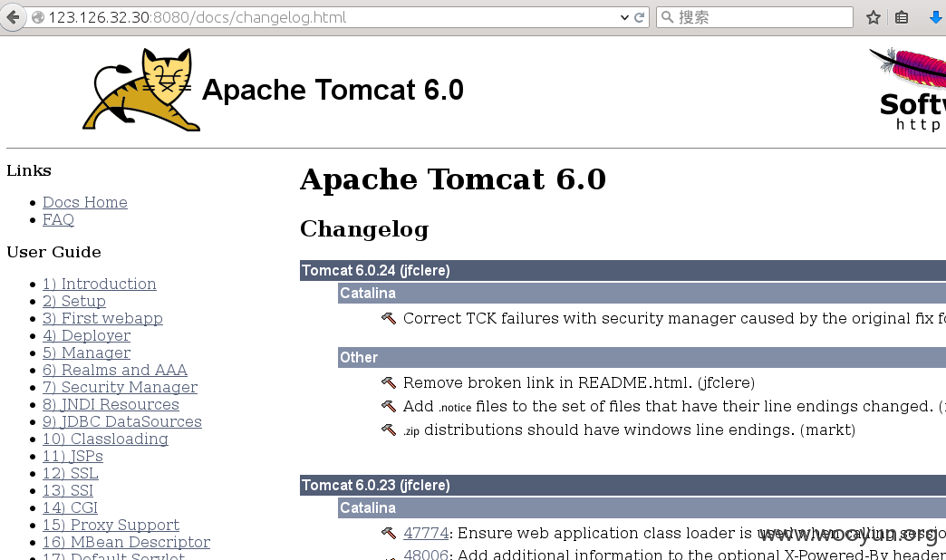This screenshot has height=560, width=946.
Task: Click the reload page icon
Action: (x=640, y=17)
